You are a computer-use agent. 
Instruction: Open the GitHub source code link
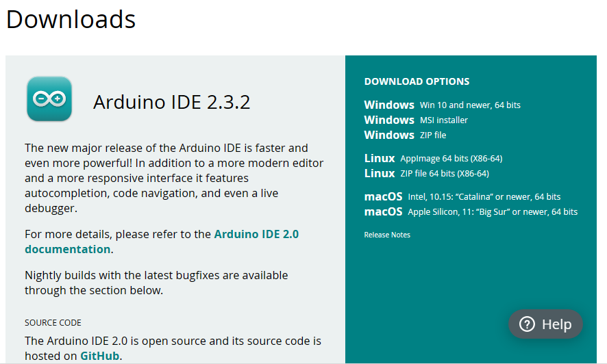(99, 356)
